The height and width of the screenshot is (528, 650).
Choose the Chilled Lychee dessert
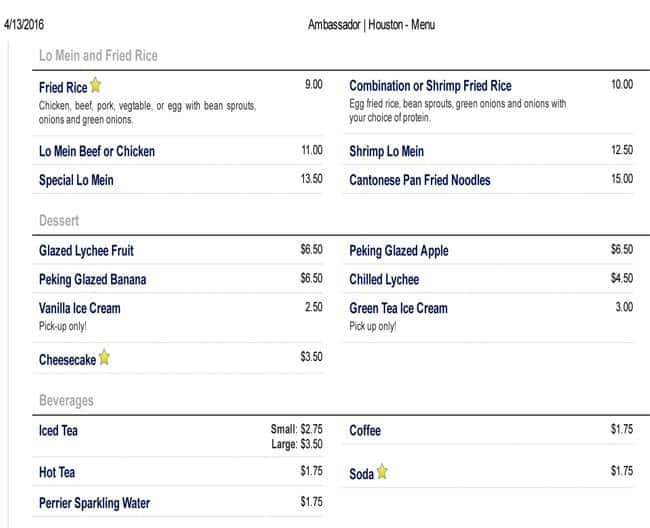(x=384, y=279)
